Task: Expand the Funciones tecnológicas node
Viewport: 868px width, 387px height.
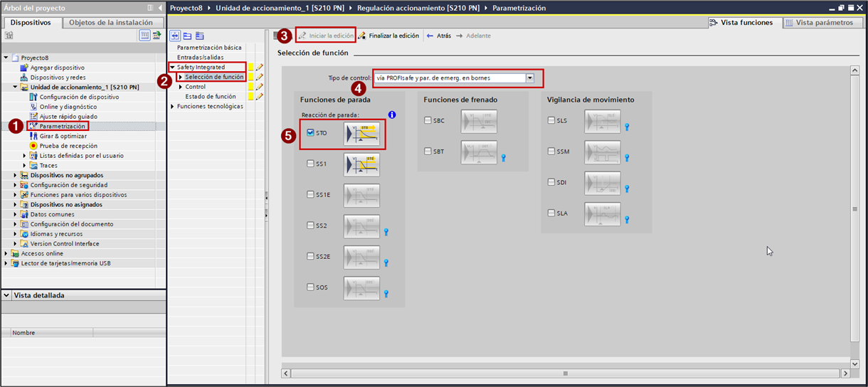Action: click(172, 107)
